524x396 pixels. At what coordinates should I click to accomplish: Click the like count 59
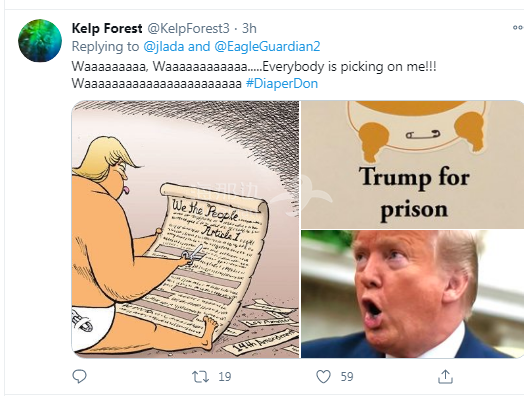click(347, 377)
